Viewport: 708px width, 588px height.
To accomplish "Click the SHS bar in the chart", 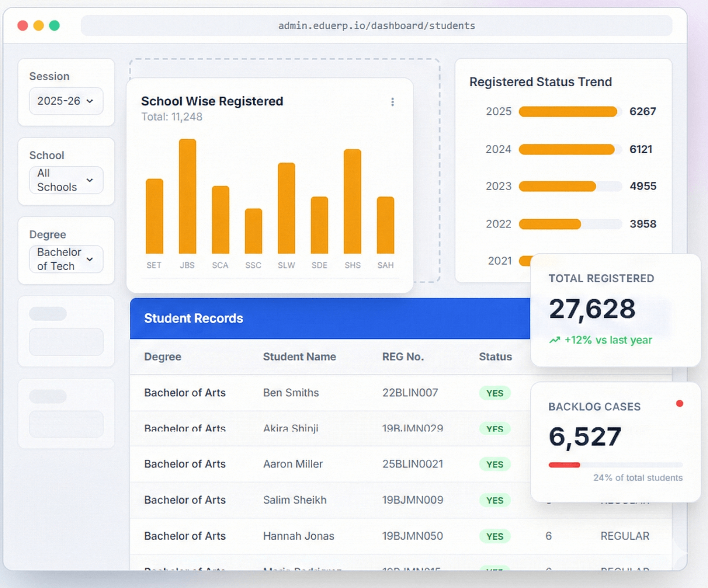I will [x=352, y=201].
